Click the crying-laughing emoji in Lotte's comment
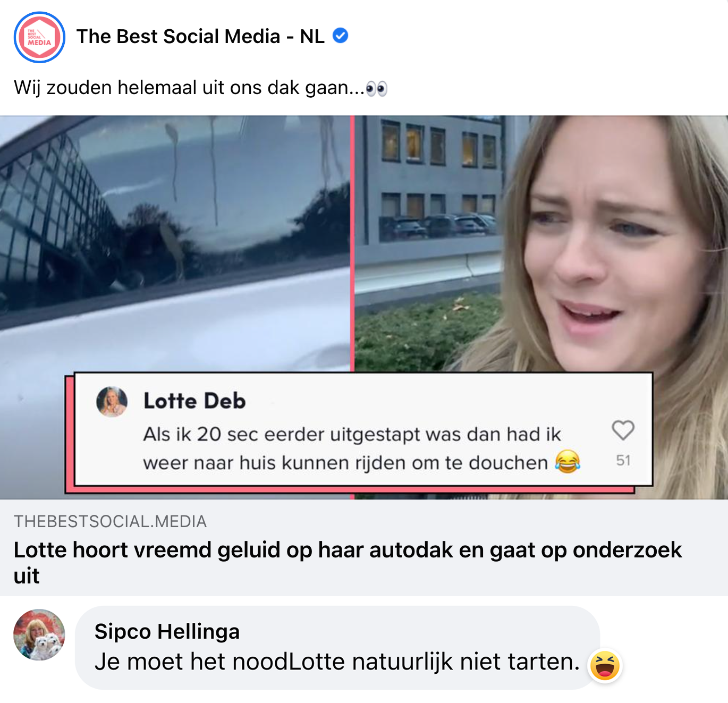728x703 pixels. coord(567,461)
